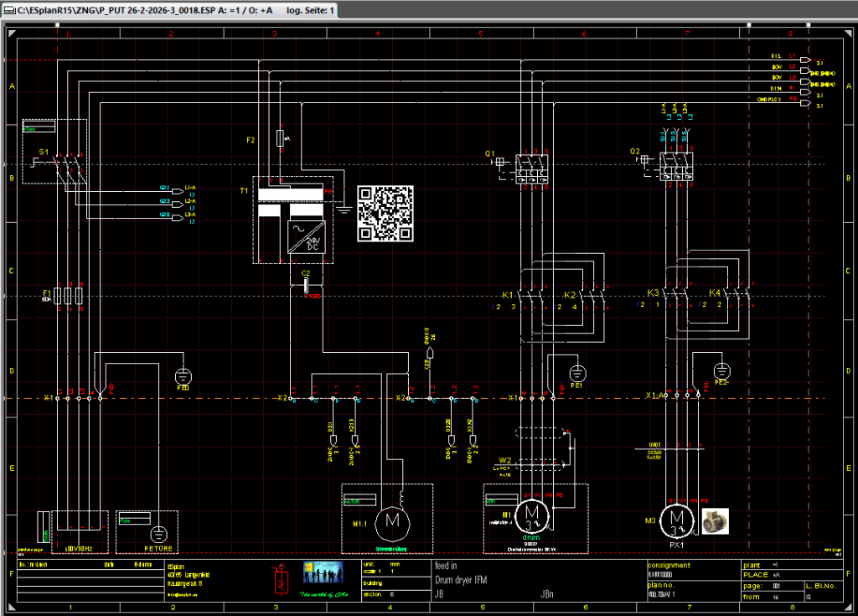
Task: Select the F2 fuse symbol
Action: 280,138
